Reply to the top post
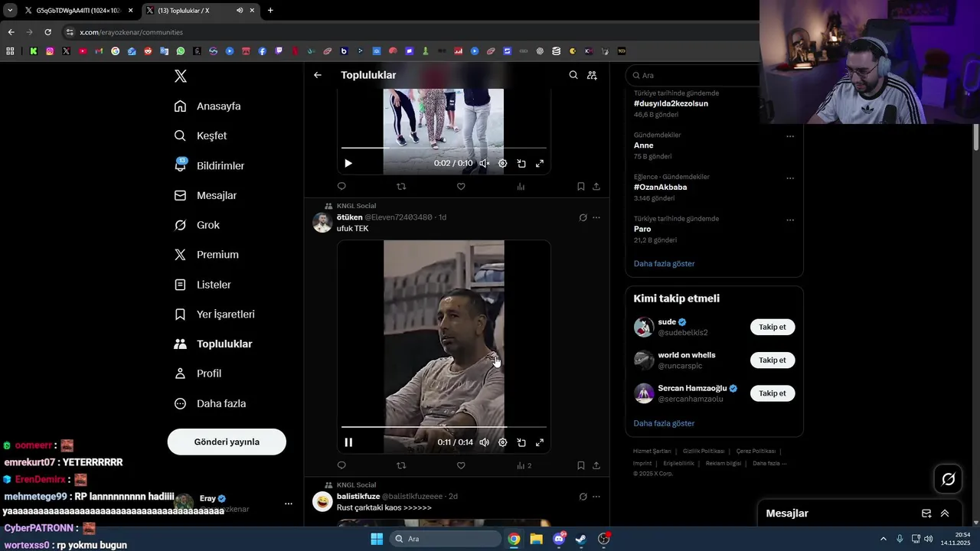This screenshot has width=980, height=551. 341,186
